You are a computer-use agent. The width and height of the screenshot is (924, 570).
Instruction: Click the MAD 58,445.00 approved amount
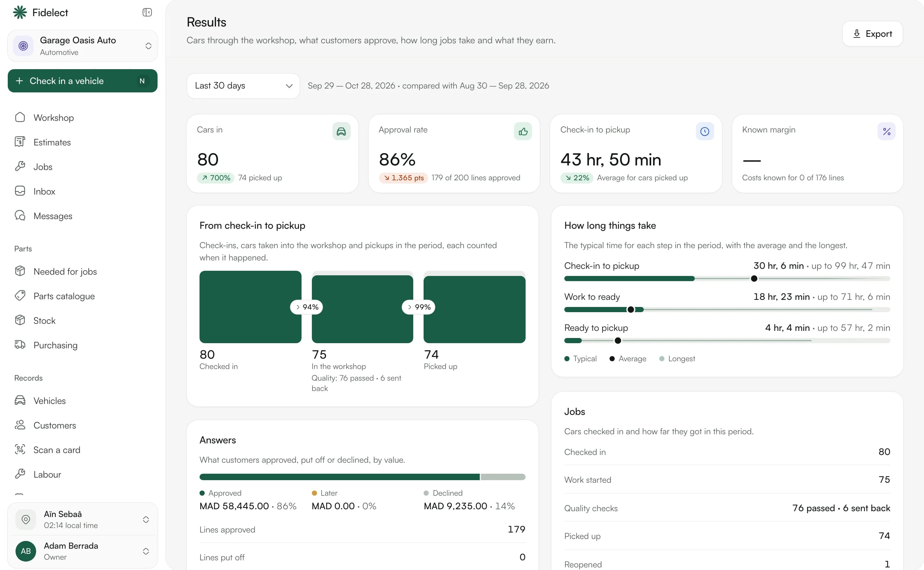[234, 506]
